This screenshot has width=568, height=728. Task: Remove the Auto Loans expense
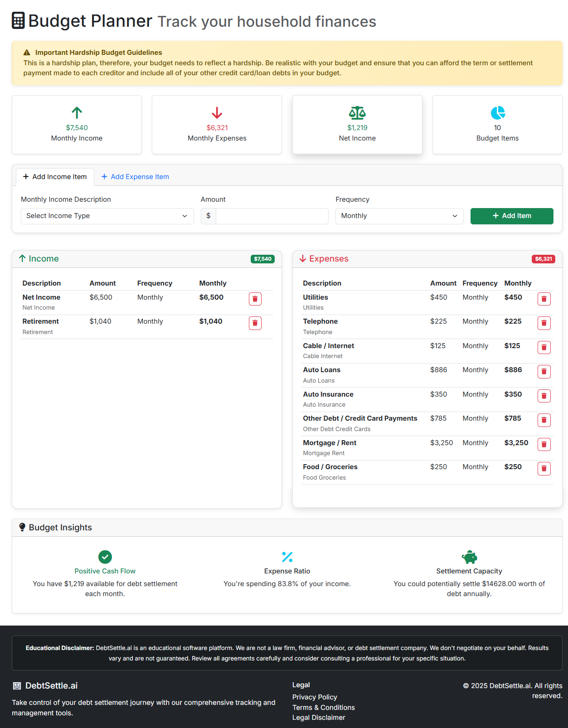coord(544,372)
